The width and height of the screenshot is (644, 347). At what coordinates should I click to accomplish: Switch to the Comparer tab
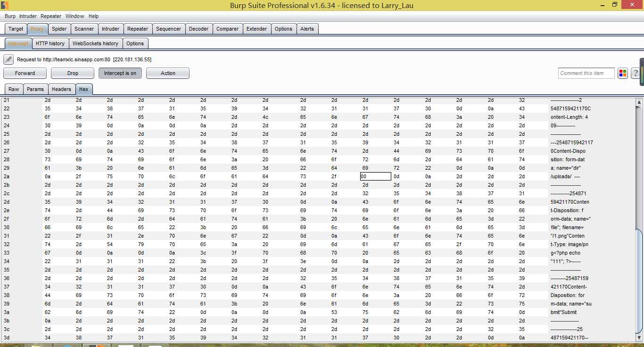click(x=227, y=29)
